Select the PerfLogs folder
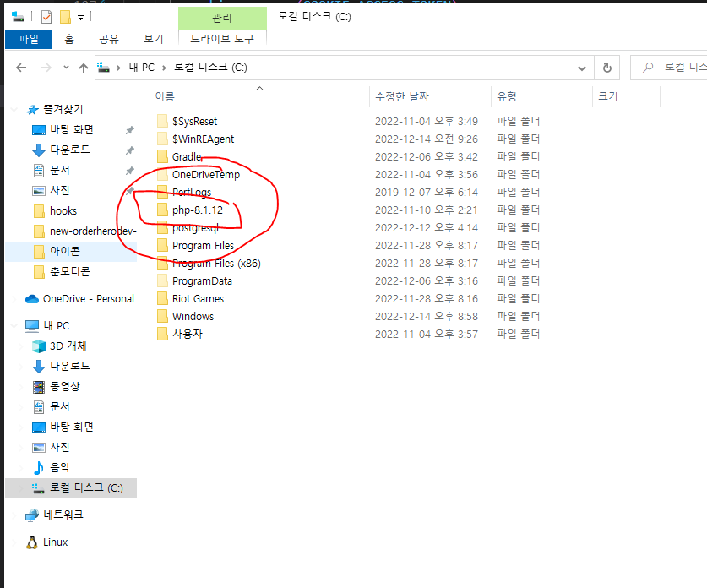 click(x=192, y=192)
